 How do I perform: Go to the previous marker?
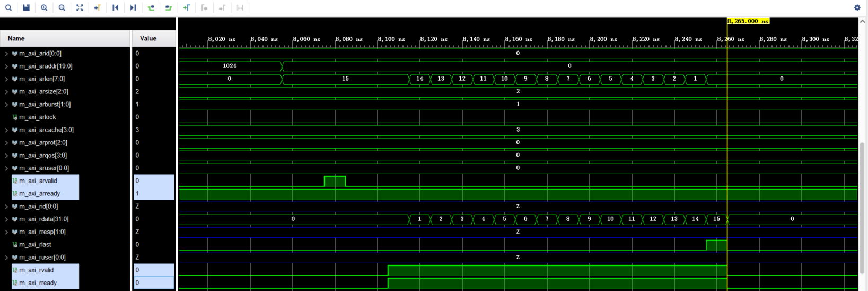point(204,7)
